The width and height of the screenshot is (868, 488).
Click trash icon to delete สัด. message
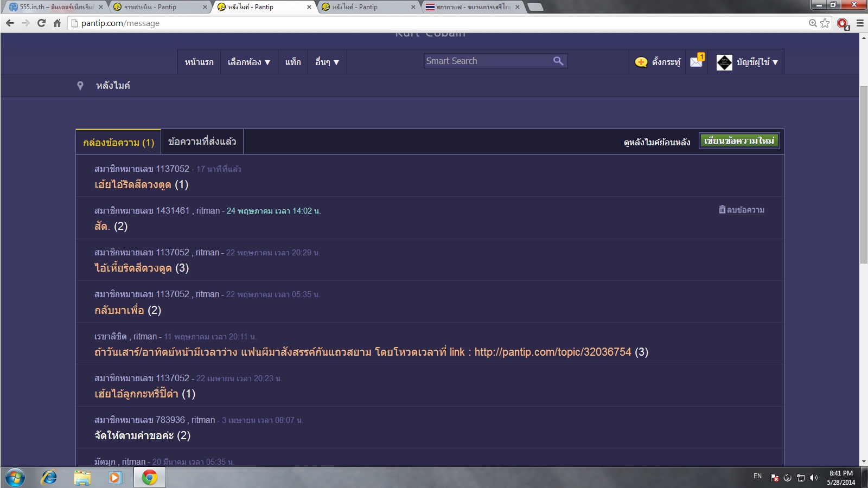click(x=722, y=209)
